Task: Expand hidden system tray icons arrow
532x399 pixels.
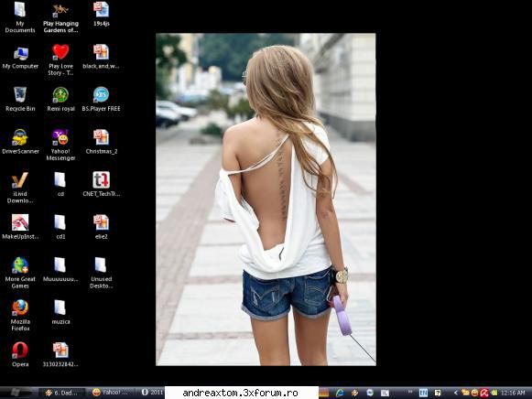Action: [456, 393]
